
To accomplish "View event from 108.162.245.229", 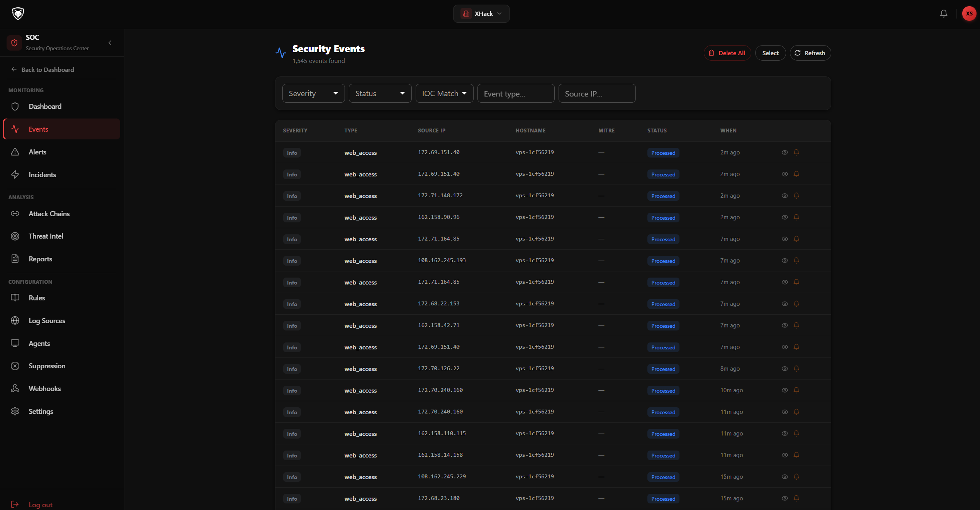I will click(x=785, y=477).
